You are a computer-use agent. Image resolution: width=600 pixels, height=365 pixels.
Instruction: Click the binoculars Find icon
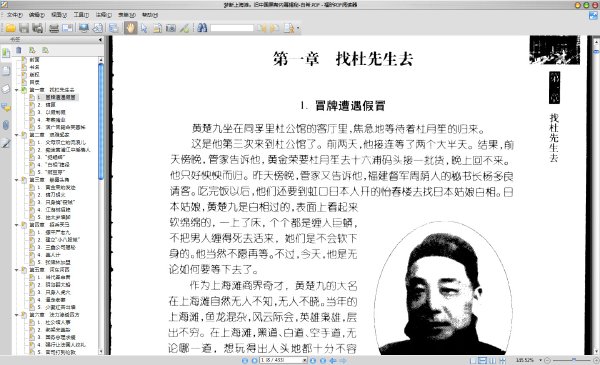202,28
